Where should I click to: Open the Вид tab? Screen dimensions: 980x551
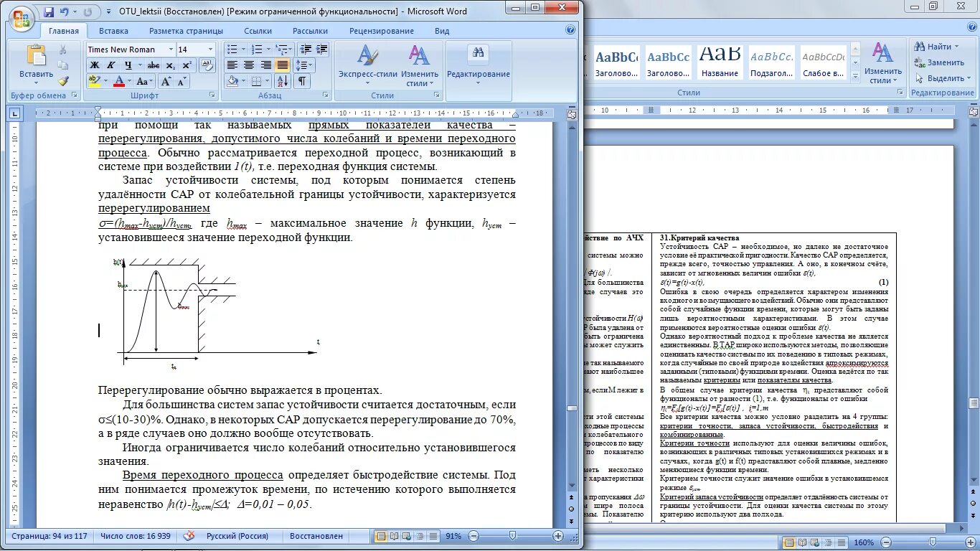[x=442, y=31]
